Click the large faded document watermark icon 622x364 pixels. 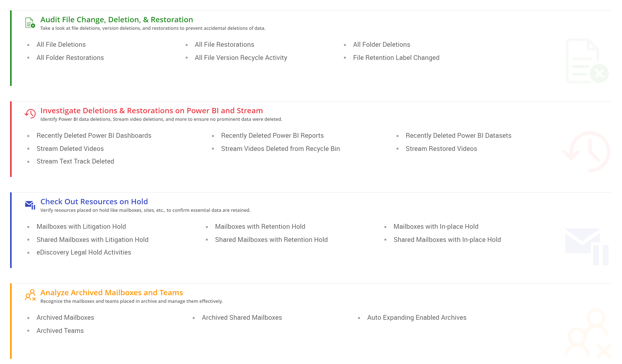(587, 61)
